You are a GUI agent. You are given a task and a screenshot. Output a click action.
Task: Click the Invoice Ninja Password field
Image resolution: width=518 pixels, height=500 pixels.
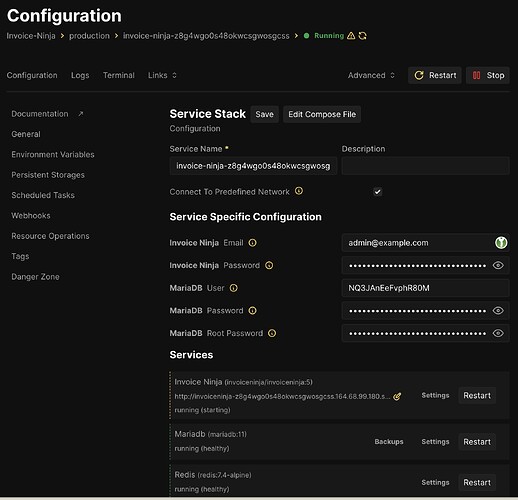point(426,265)
